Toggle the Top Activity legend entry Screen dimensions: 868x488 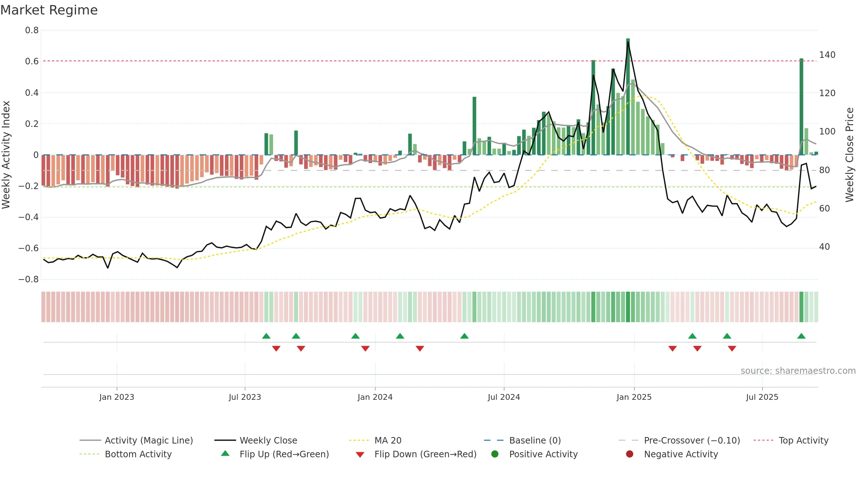tap(791, 440)
